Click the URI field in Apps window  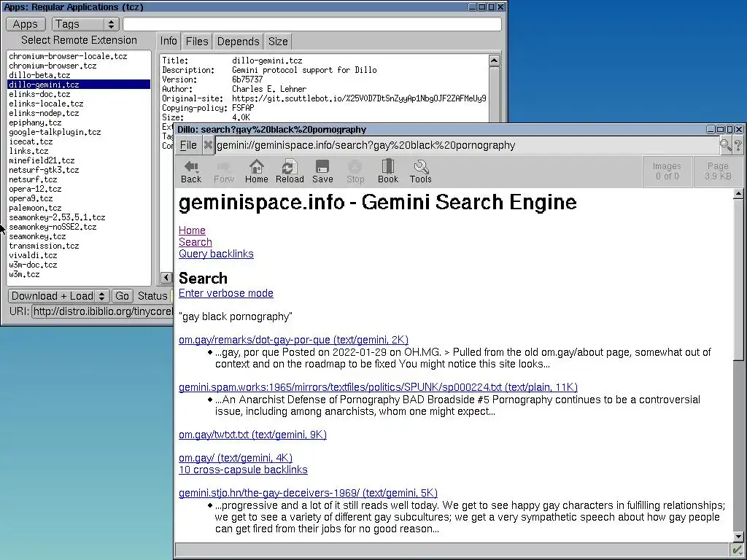(x=102, y=311)
